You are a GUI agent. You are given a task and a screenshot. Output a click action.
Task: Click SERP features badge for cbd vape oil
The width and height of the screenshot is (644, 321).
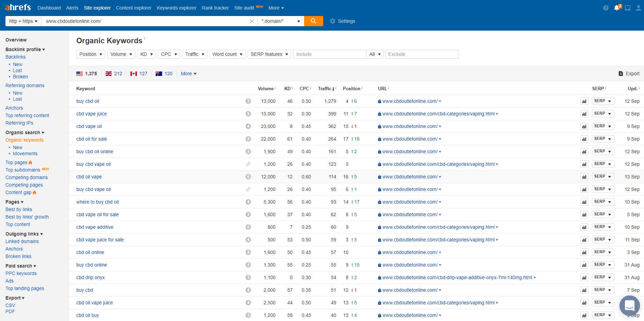tap(248, 126)
